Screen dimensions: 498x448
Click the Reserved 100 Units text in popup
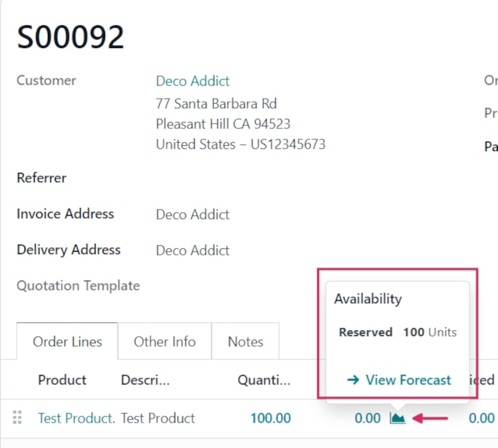click(397, 333)
